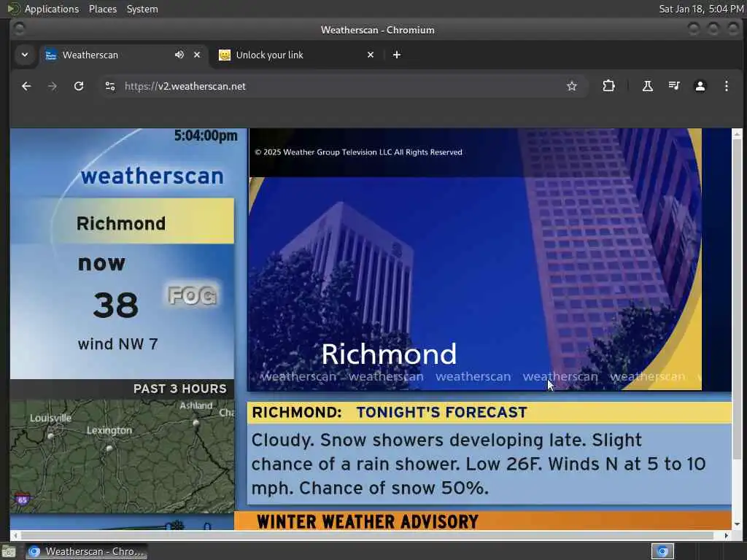
Task: Click the FOG condition icon
Action: (193, 295)
